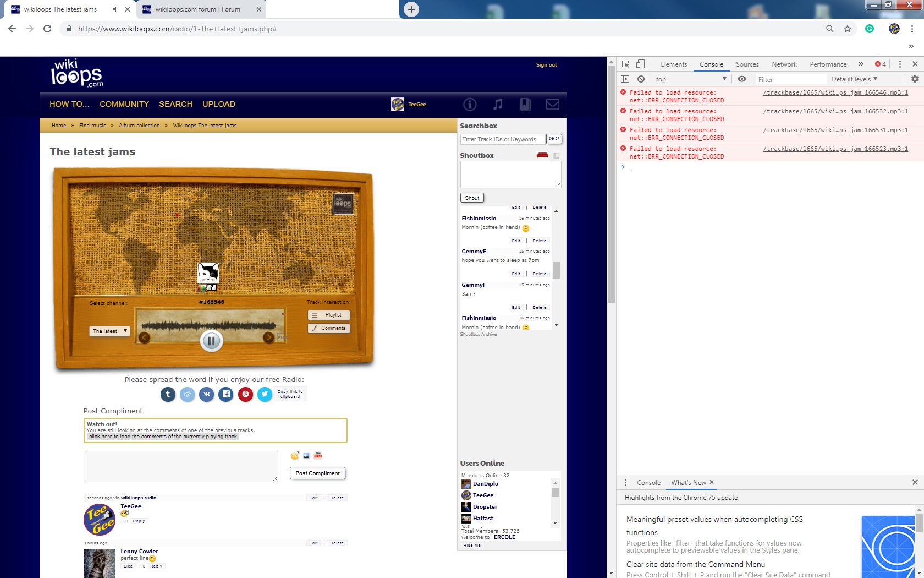This screenshot has width=924, height=578.
Task: Open track Comments
Action: click(329, 328)
